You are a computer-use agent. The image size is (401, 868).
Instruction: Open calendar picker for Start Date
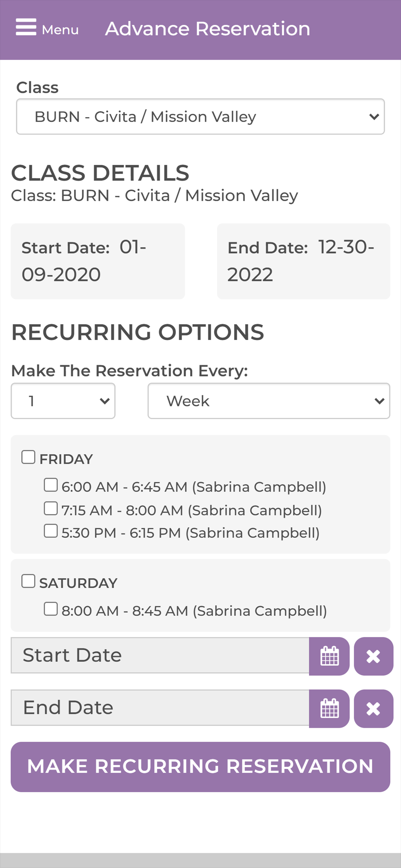[x=329, y=656]
